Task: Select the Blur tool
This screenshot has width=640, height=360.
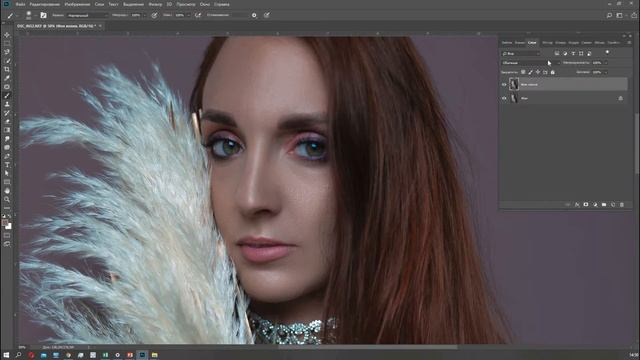Action: pos(7,139)
